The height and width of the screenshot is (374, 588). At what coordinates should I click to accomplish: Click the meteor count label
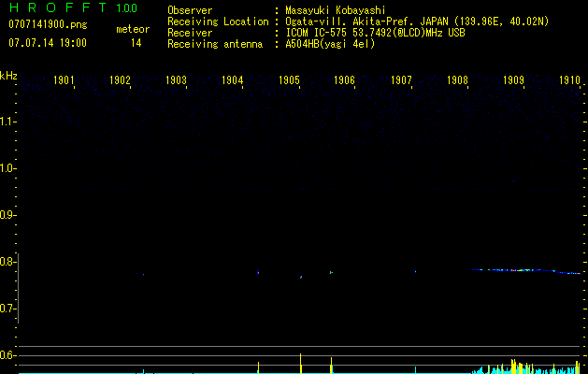tap(133, 29)
